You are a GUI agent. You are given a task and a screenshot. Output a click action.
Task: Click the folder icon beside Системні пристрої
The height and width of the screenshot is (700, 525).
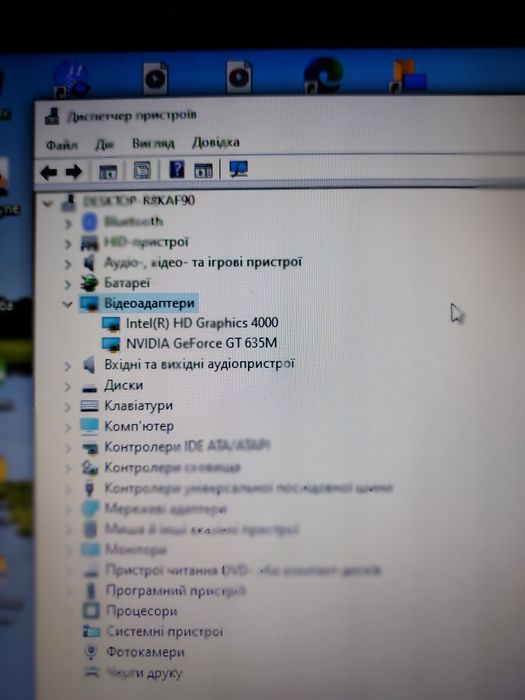coord(91,631)
